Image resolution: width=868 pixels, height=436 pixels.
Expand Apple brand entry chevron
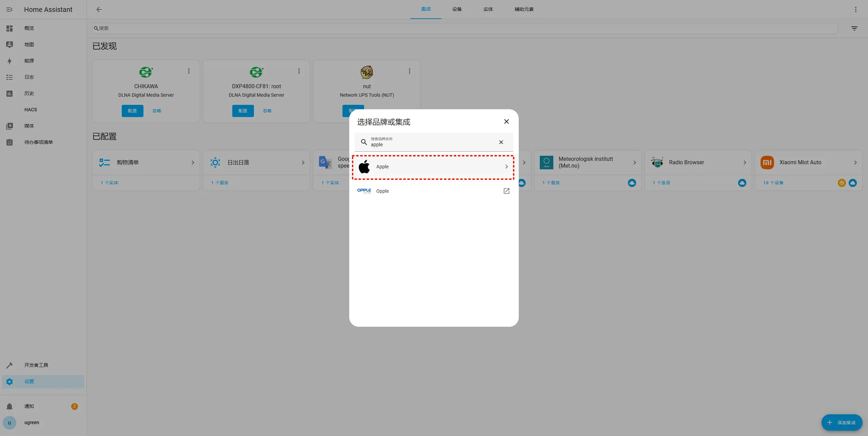coord(506,167)
